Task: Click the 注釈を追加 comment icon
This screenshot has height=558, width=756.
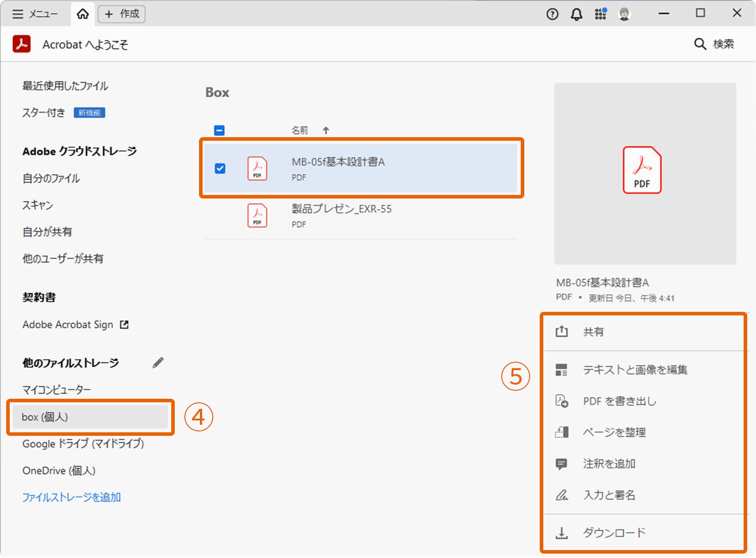Action: (x=561, y=464)
